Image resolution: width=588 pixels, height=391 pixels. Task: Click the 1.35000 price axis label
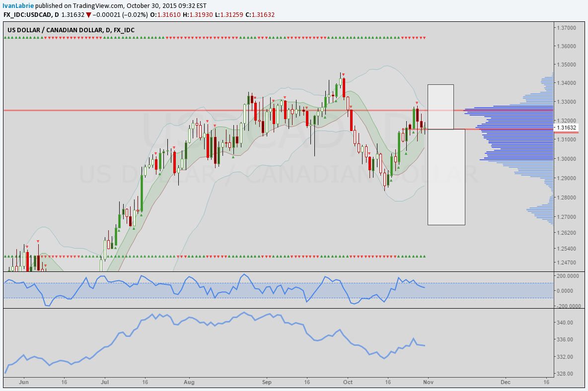pyautogui.click(x=566, y=65)
